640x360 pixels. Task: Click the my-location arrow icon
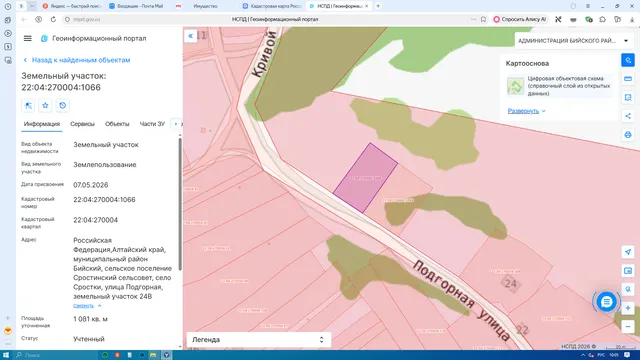[628, 252]
